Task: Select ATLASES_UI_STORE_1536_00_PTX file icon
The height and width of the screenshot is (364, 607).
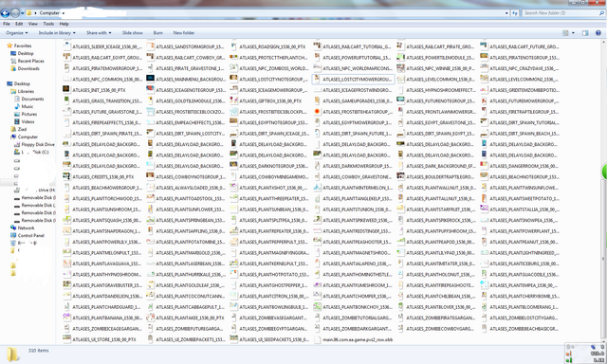Action: click(x=66, y=338)
